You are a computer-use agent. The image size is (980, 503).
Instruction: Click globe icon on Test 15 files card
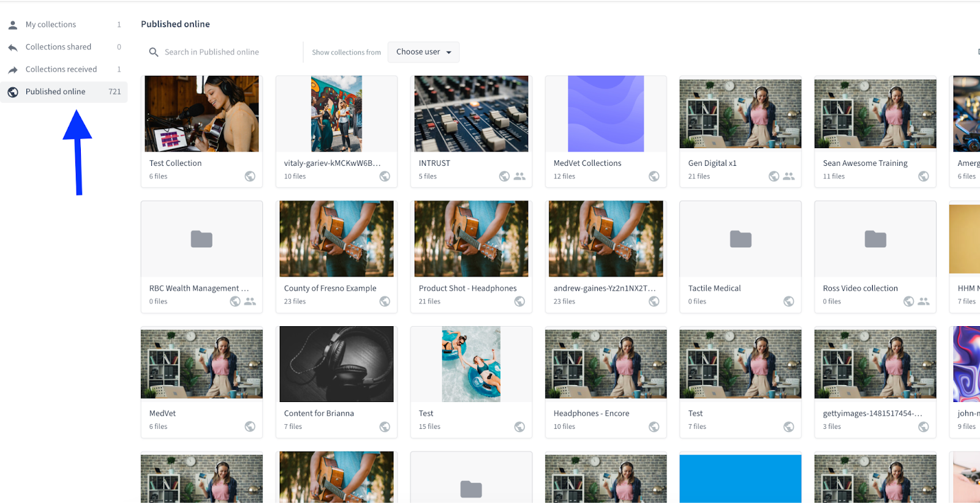coord(519,427)
